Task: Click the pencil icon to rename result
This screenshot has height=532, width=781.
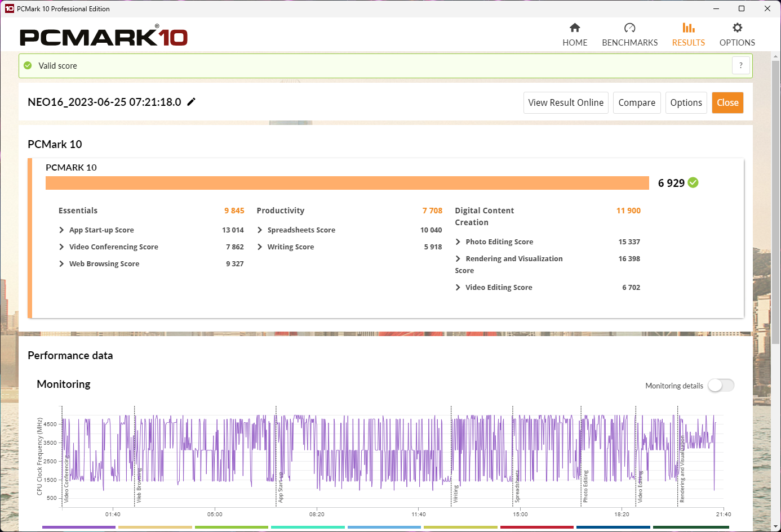Action: coord(192,102)
